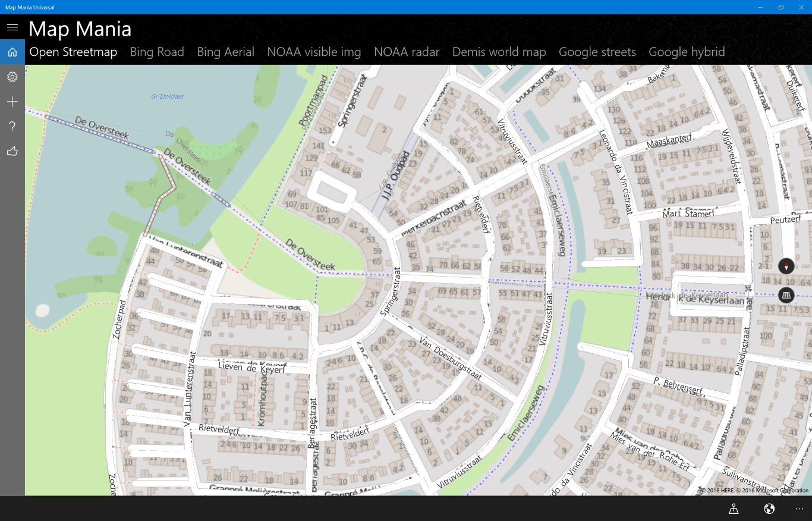
Task: Select Google hybrid map
Action: tap(687, 52)
